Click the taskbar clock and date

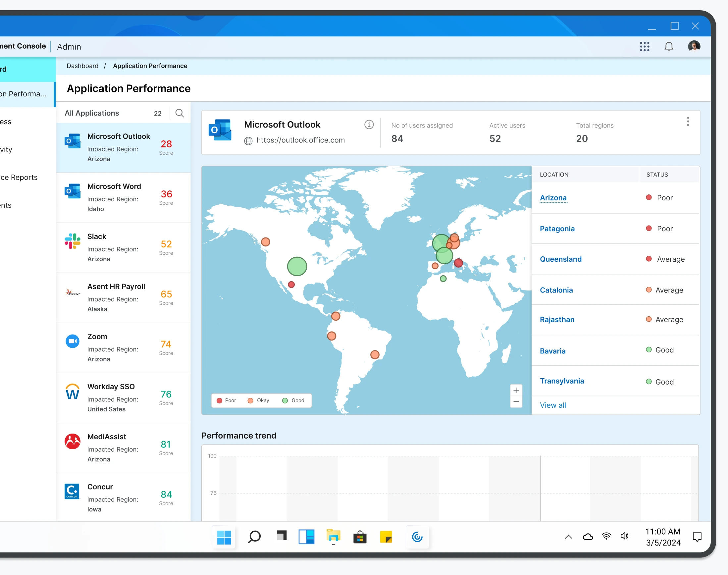[x=663, y=537]
